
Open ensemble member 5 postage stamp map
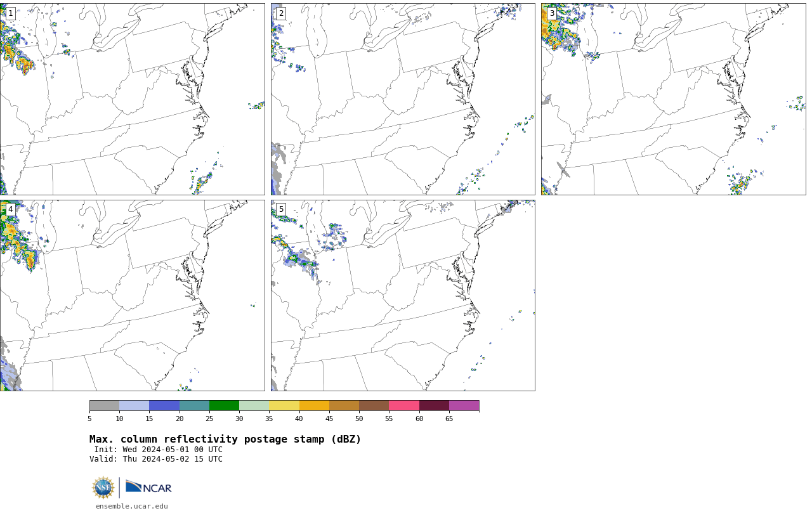[x=403, y=295]
